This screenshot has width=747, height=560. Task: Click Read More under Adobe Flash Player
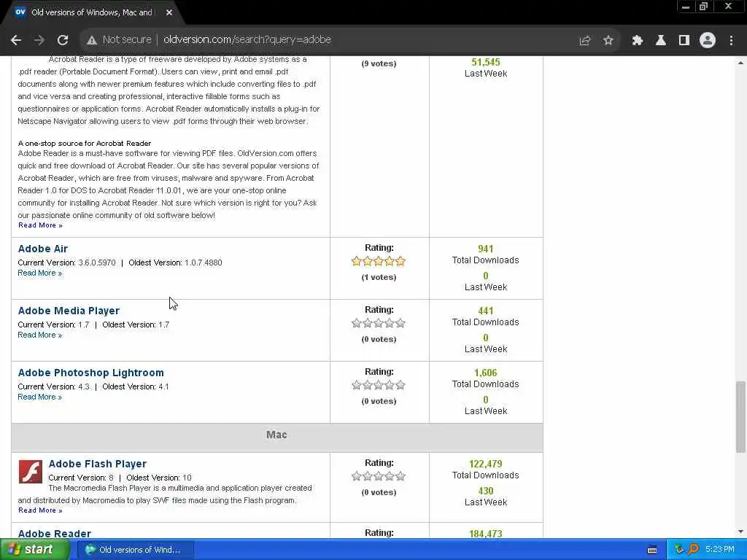tap(40, 510)
